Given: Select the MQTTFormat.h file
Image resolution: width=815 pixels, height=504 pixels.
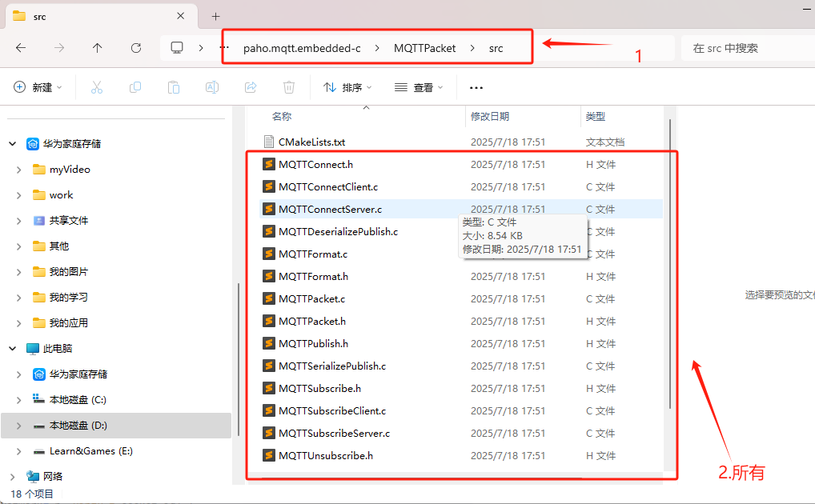Looking at the screenshot, I should (x=460, y=276).
